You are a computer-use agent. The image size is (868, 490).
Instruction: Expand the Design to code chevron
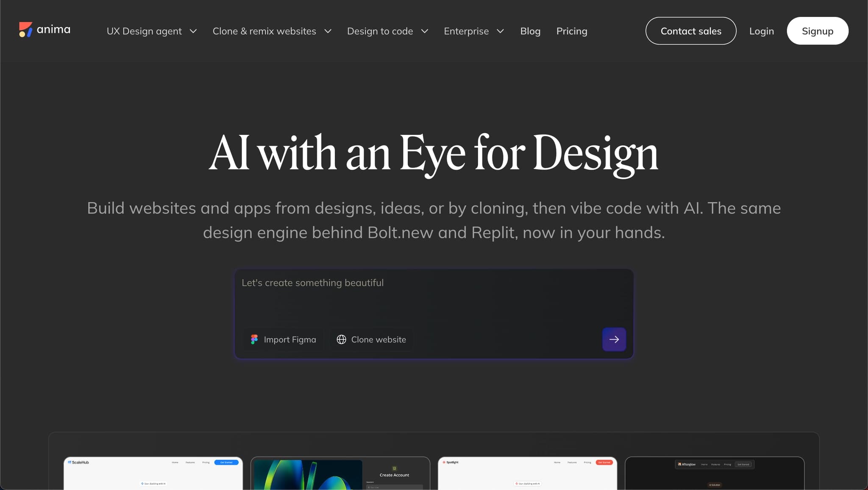[425, 31]
